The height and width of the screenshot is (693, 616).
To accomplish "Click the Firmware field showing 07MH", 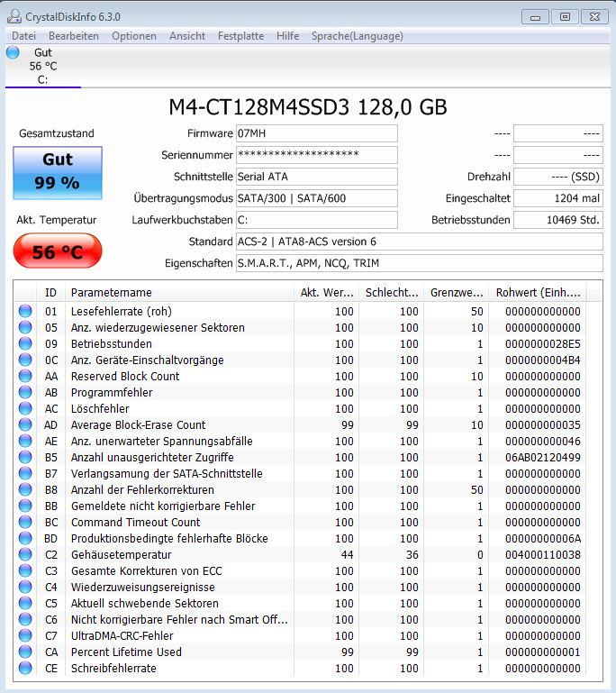I will [x=317, y=133].
